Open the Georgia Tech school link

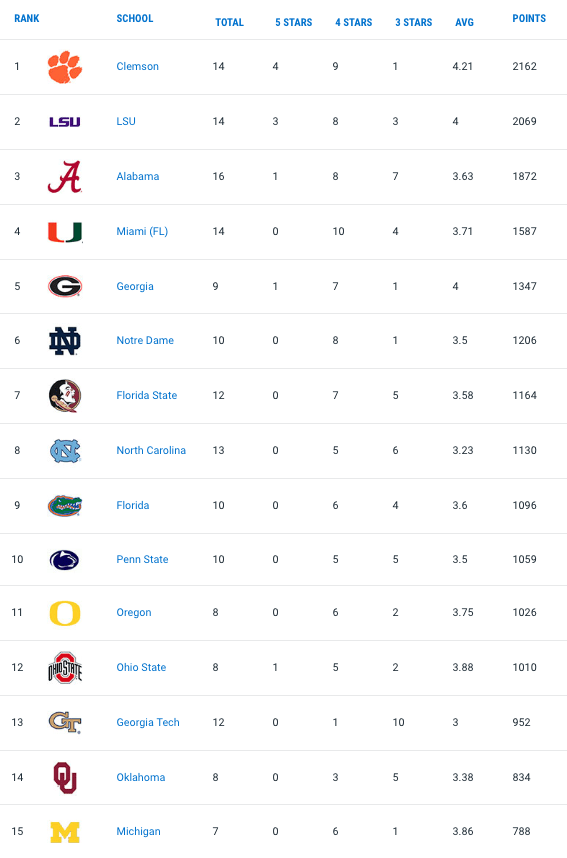pyautogui.click(x=148, y=722)
